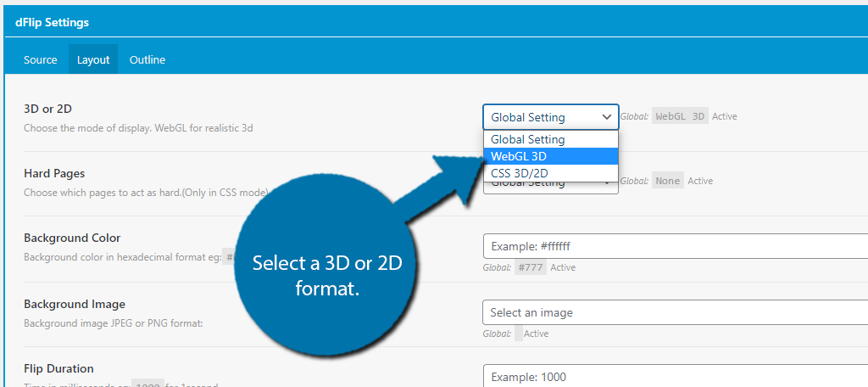Viewport: 868px width, 387px height.
Task: Click the Select an image field
Action: pyautogui.click(x=676, y=312)
